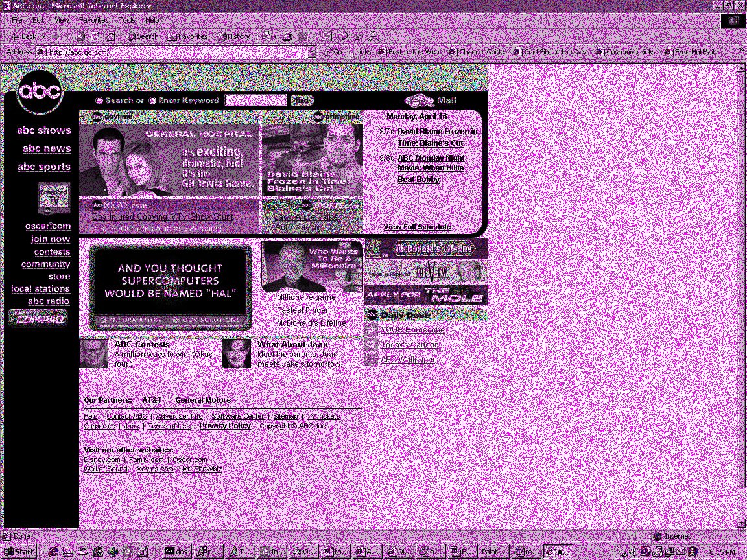Click the Stop loading toolbar icon
The height and width of the screenshot is (560, 747).
(x=80, y=36)
